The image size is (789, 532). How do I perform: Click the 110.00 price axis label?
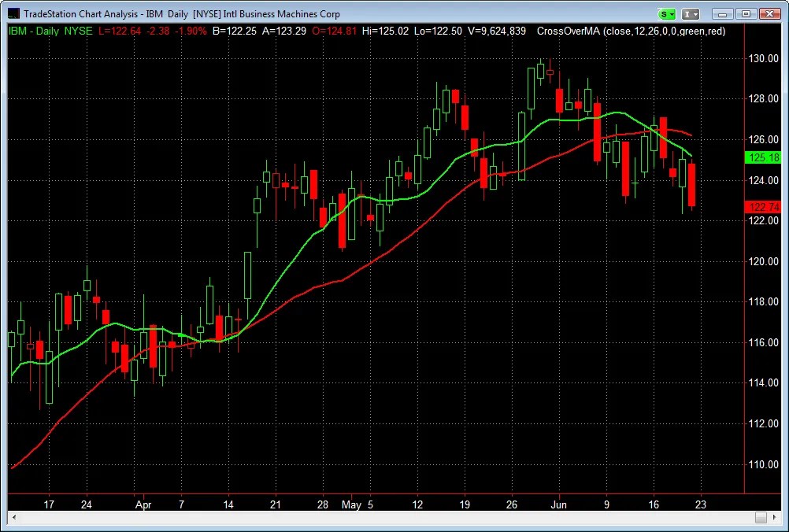763,464
